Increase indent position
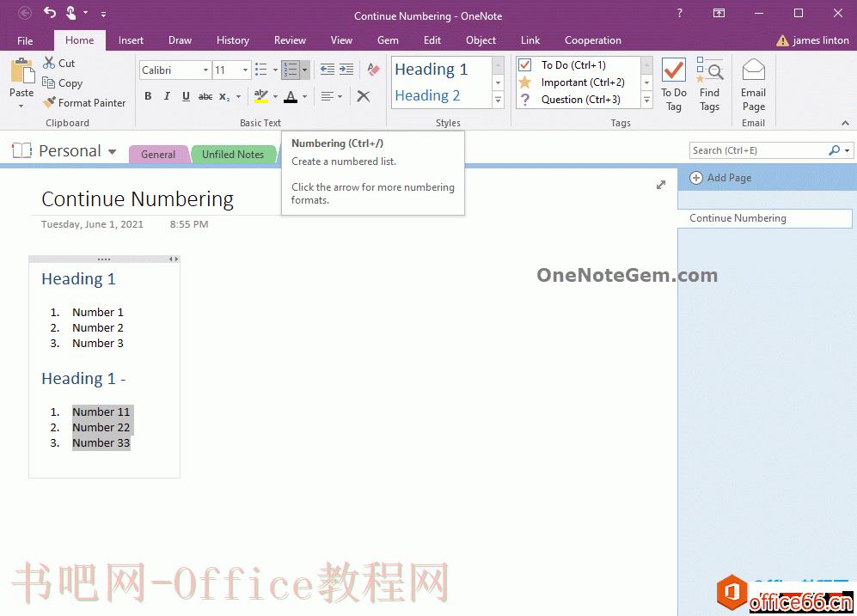 click(x=346, y=70)
